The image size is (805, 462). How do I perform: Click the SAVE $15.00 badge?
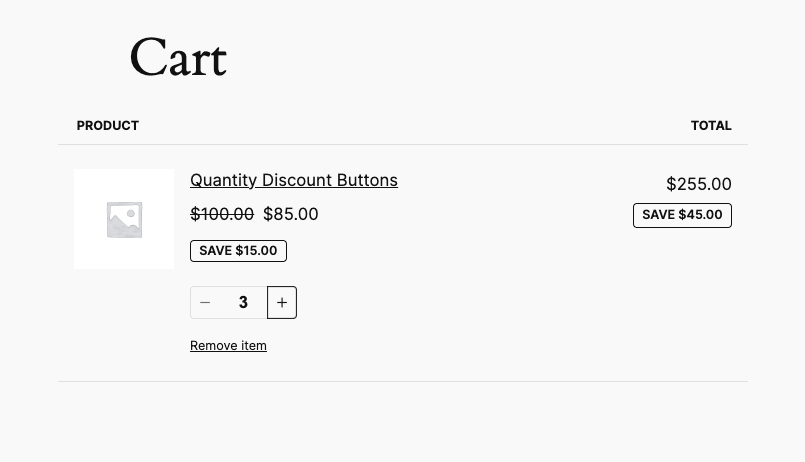(x=238, y=251)
